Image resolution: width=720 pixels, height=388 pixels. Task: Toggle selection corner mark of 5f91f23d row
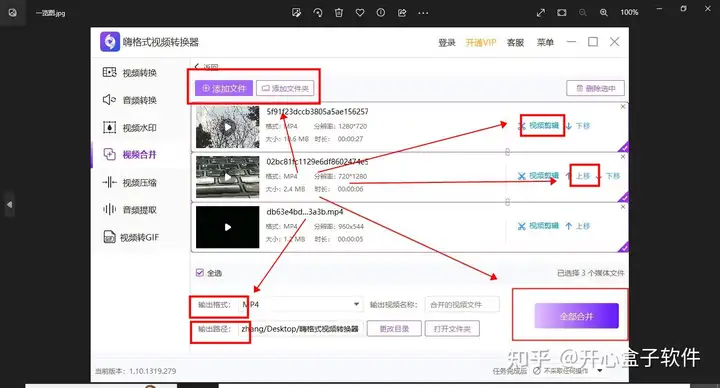pyautogui.click(x=624, y=147)
